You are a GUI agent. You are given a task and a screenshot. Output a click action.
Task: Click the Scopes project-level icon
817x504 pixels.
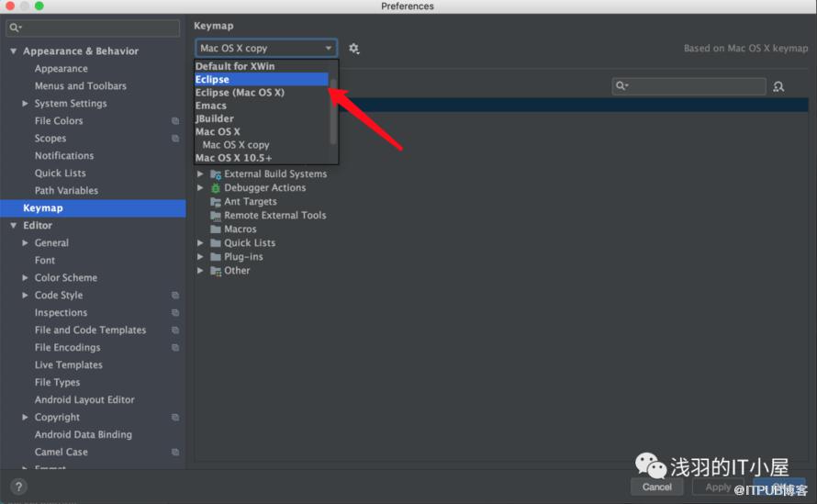[x=175, y=139]
